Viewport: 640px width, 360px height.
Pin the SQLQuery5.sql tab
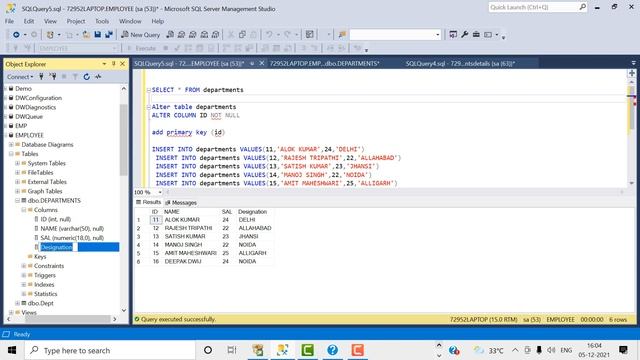pyautogui.click(x=252, y=63)
